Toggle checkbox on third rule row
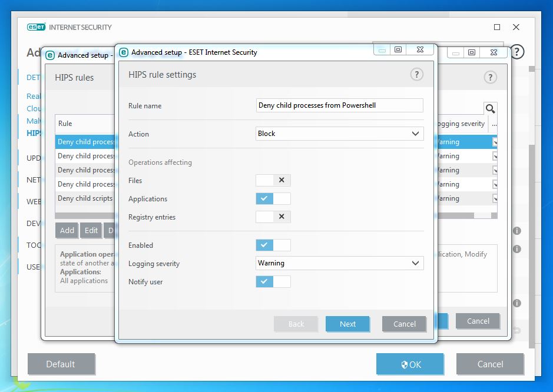The image size is (553, 392). [495, 170]
